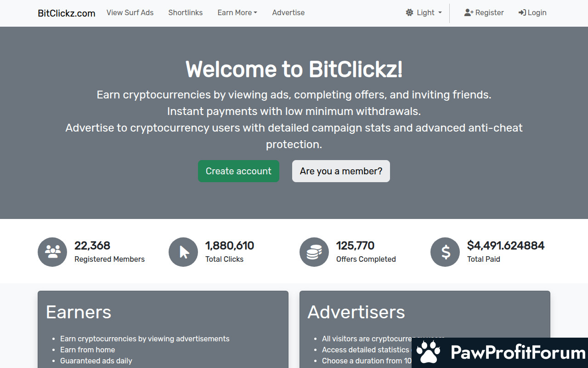Click the Offers Completed coins icon
The height and width of the screenshot is (368, 588).
(314, 252)
